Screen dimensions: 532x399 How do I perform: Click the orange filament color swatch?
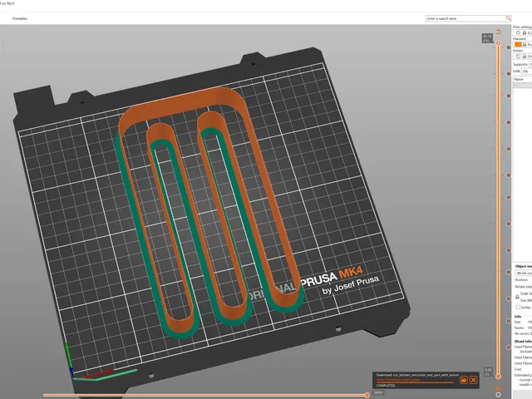tap(518, 44)
